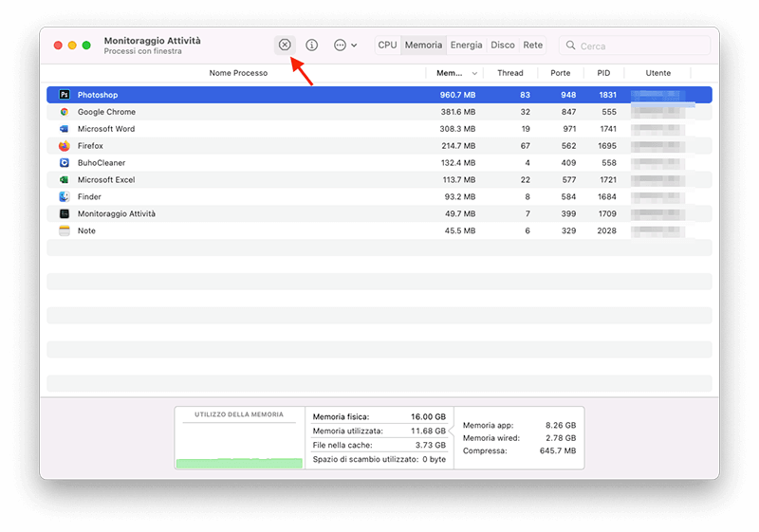This screenshot has height=532, width=759.
Task: Select the Photoshop icon in process list
Action: pos(65,95)
